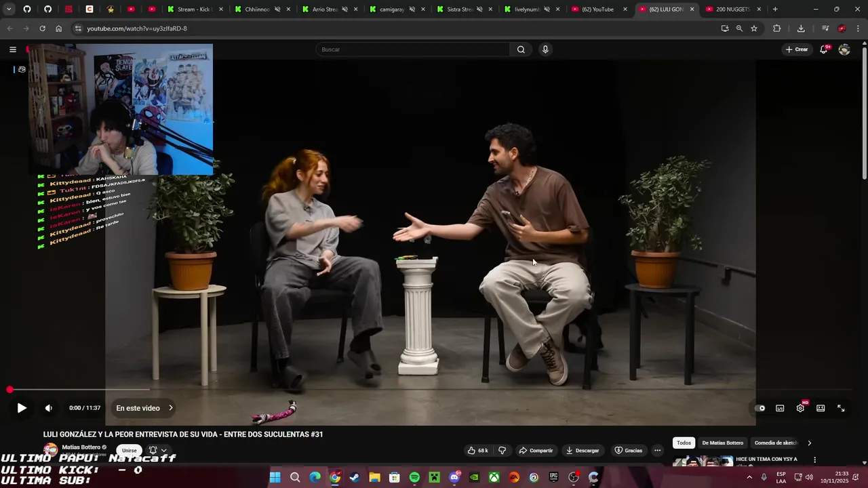
Task: Like the video showing 68 k
Action: tap(477, 450)
